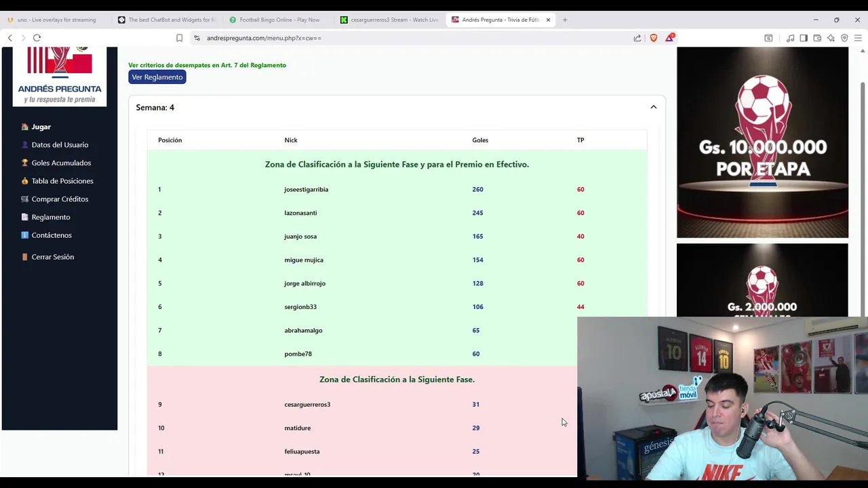Click the Contáctenos info icon
868x488 pixels.
(25, 235)
